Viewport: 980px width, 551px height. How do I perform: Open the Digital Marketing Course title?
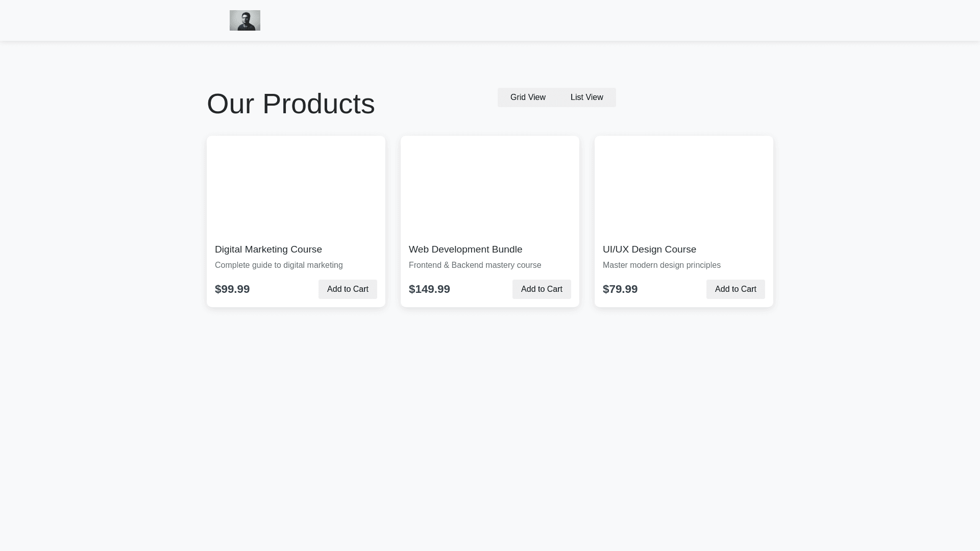268,249
